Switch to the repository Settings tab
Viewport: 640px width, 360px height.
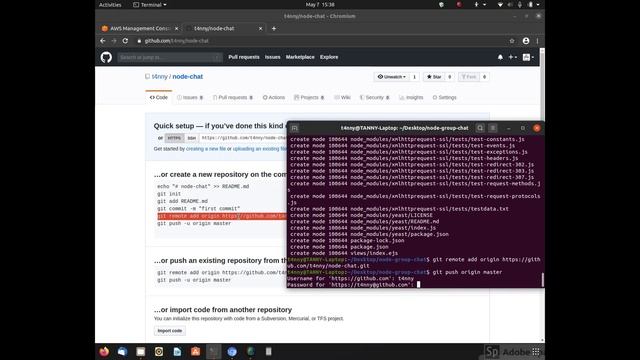[444, 98]
